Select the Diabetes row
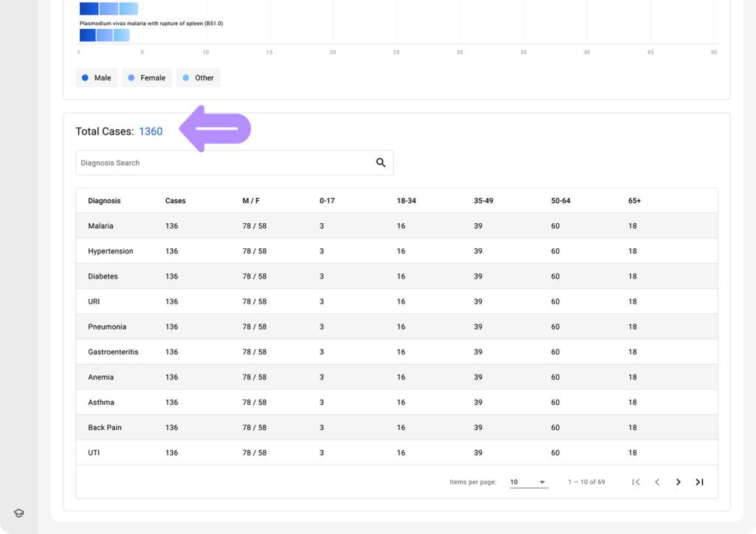 (x=396, y=276)
